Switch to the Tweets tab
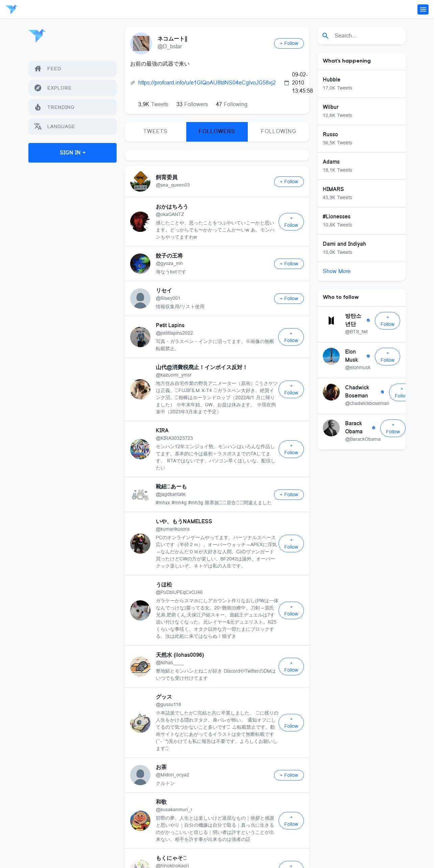The height and width of the screenshot is (868, 434). point(155,131)
